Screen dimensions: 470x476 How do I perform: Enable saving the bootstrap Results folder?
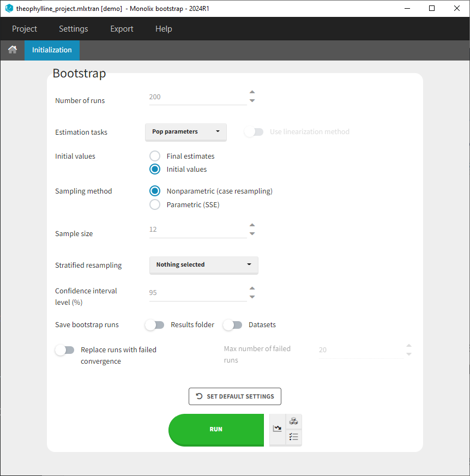(x=155, y=325)
